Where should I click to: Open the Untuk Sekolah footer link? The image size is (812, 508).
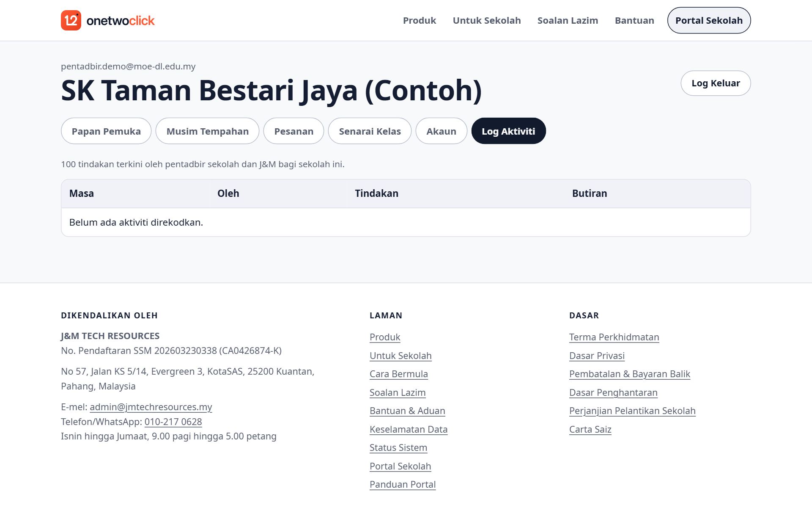pos(401,356)
